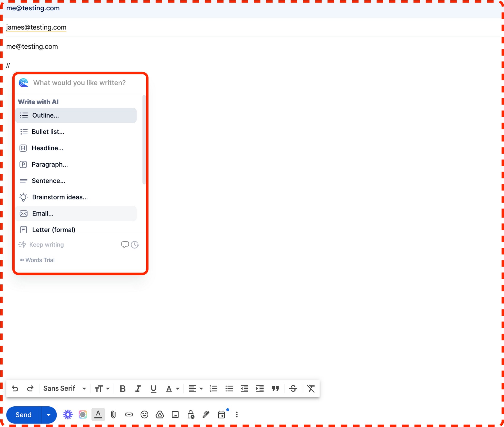
Task: Click the Blockquote formatting icon
Action: pyautogui.click(x=275, y=389)
